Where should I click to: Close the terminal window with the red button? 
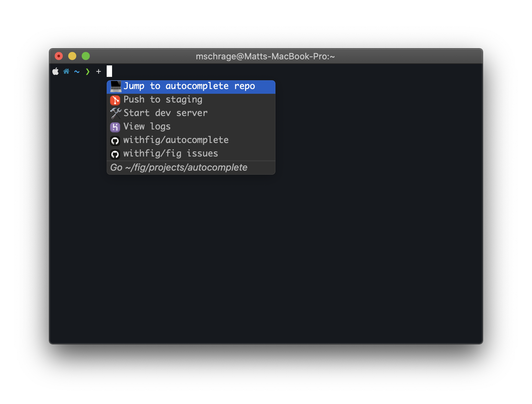point(59,56)
